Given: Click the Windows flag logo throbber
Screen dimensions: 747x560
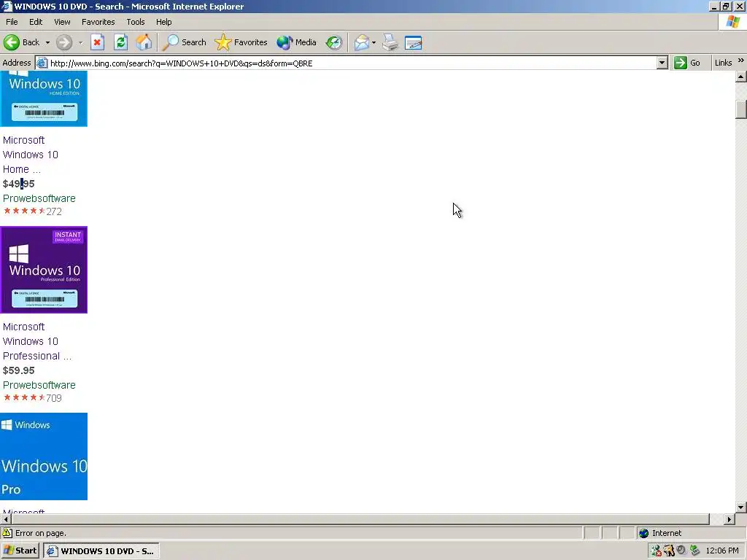Looking at the screenshot, I should tap(732, 22).
